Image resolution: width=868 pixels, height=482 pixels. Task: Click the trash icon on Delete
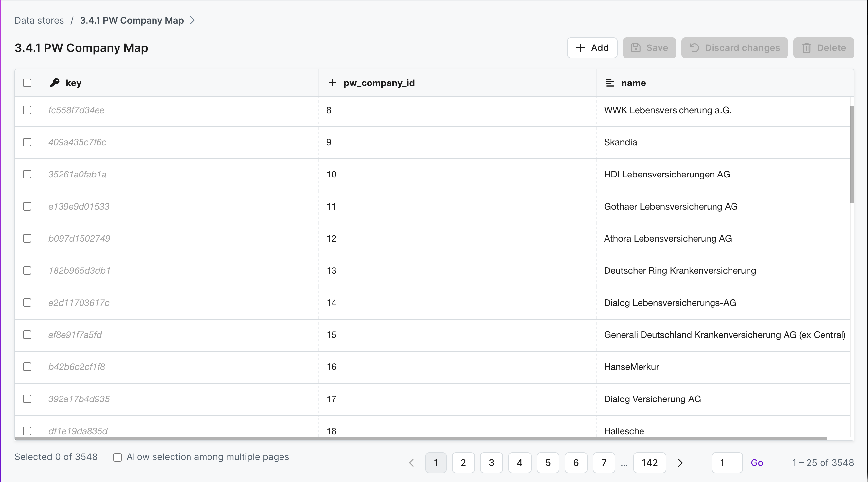[x=806, y=48]
